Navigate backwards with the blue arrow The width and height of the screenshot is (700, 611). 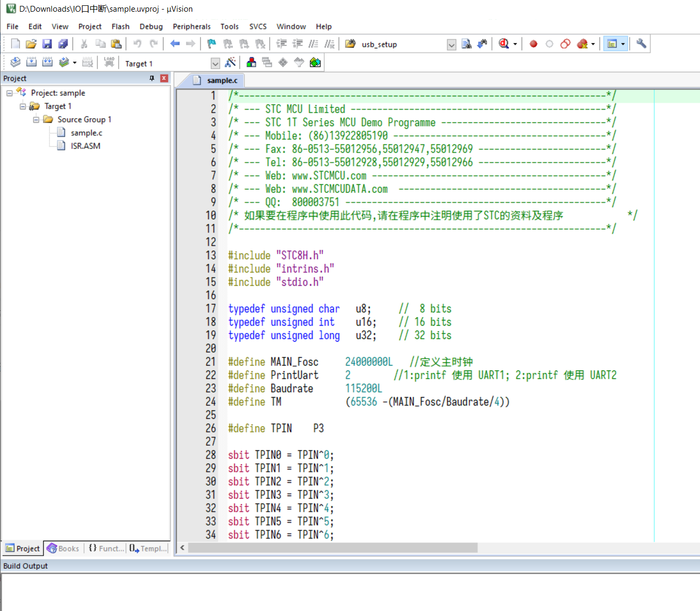coord(175,44)
